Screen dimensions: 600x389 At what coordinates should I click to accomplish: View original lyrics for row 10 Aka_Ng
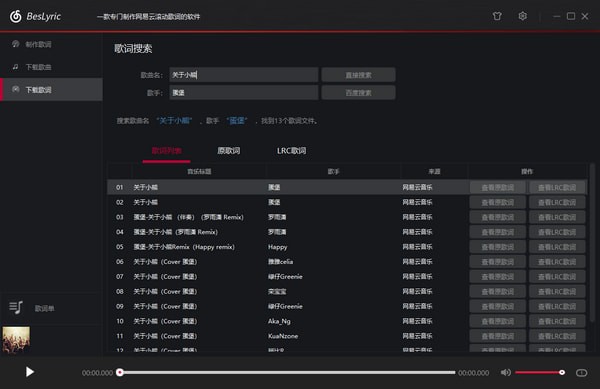point(497,321)
